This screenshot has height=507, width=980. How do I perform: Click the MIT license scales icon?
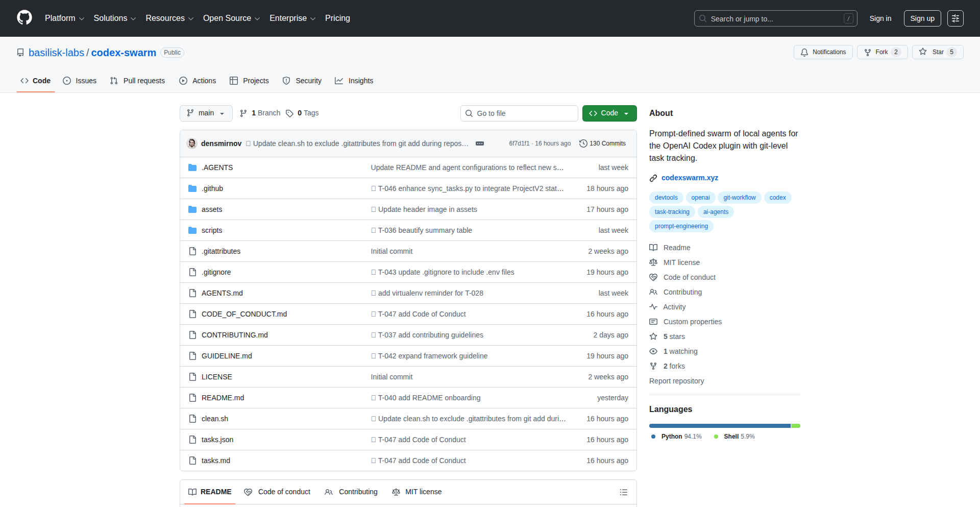[x=654, y=262]
